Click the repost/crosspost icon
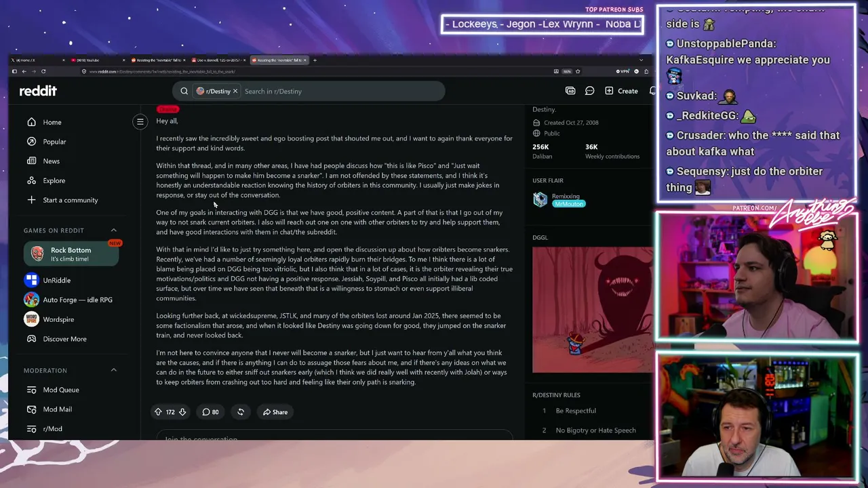Screen dimensions: 868x488 pyautogui.click(x=240, y=412)
